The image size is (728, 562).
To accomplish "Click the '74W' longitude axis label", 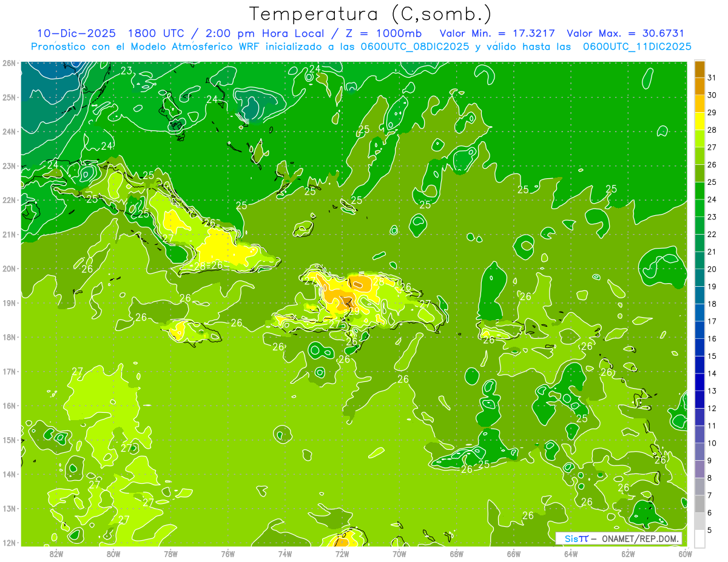I will [x=285, y=554].
